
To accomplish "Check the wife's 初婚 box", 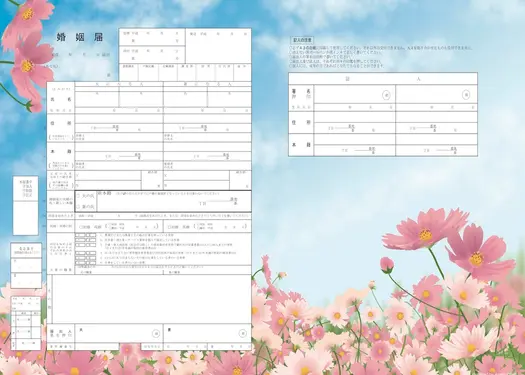I will click(169, 227).
